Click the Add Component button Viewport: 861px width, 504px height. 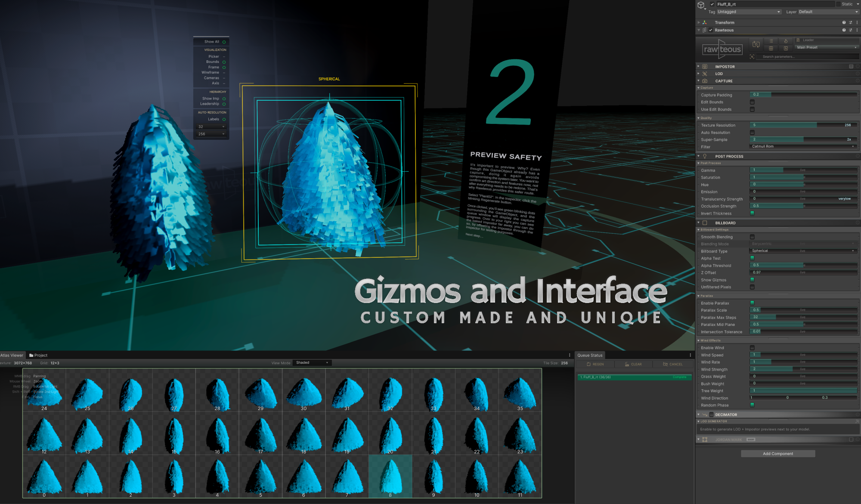pyautogui.click(x=777, y=454)
